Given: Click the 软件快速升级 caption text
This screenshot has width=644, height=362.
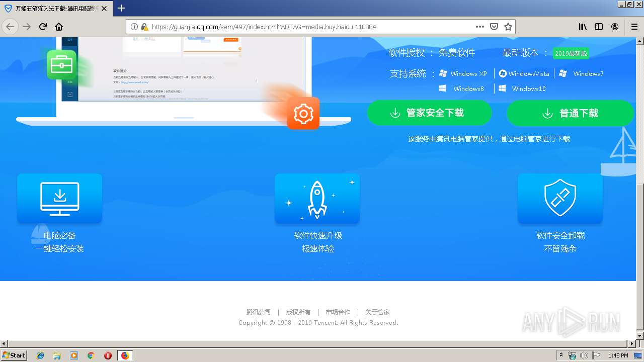Looking at the screenshot, I should [x=318, y=235].
